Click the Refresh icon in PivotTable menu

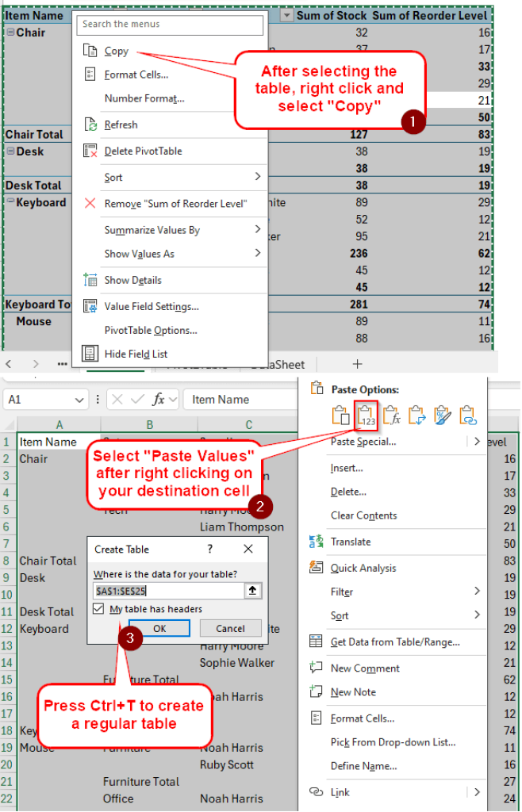tap(90, 125)
